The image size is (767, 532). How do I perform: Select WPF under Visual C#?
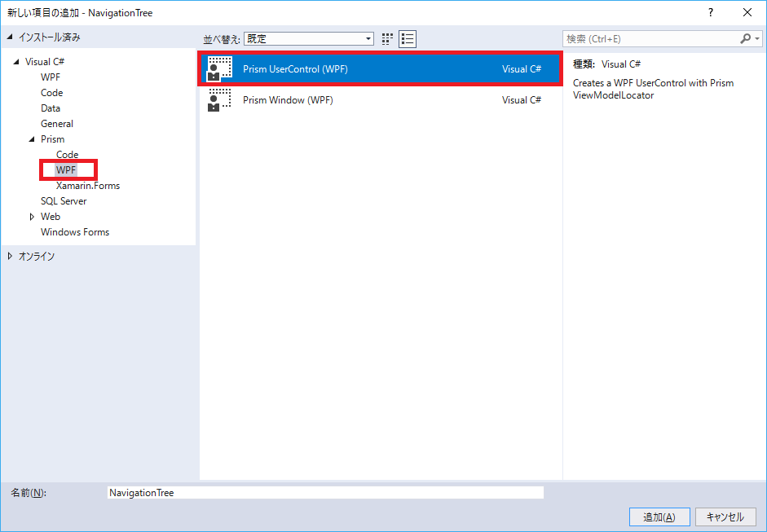point(51,77)
